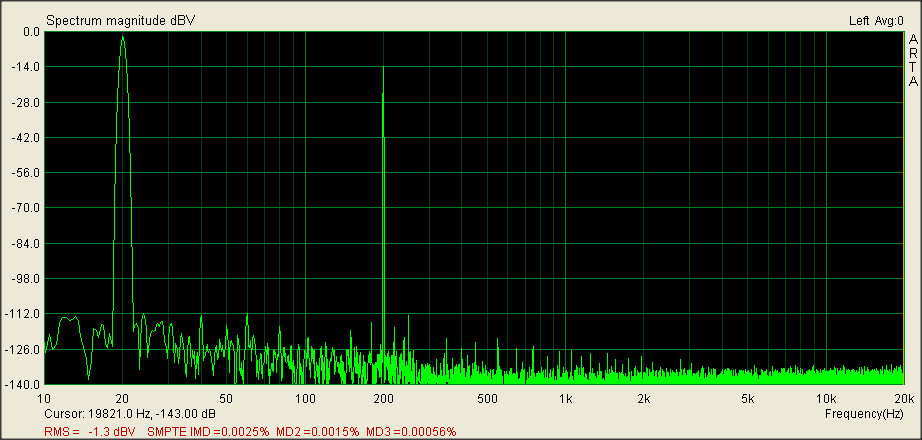Click the -14.0 y-axis label
The height and width of the screenshot is (440, 922).
click(27, 68)
